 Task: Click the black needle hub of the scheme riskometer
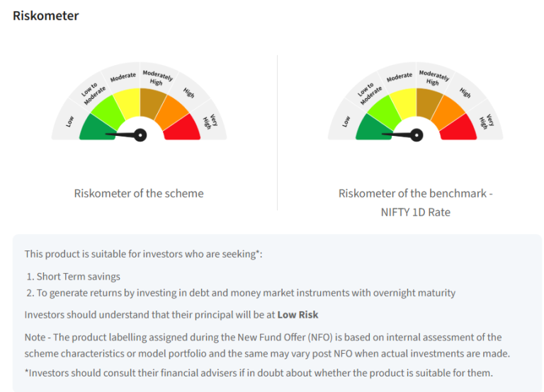(140, 134)
